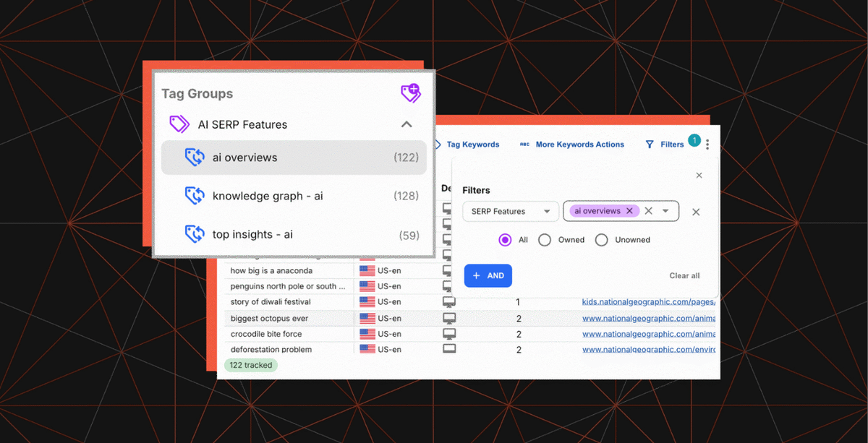
Task: Remove the ai overviews filter chip
Action: (x=629, y=211)
